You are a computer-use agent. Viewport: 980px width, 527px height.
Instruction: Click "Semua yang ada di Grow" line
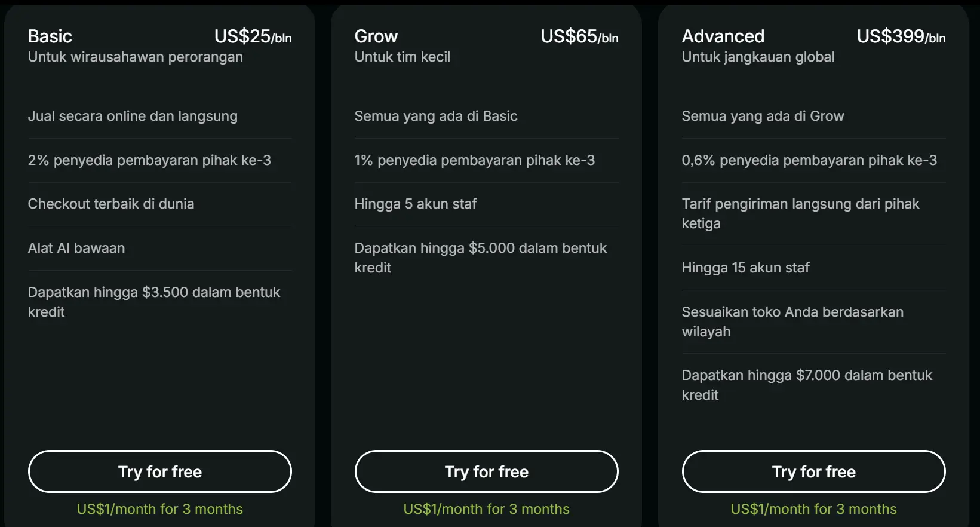pyautogui.click(x=763, y=116)
